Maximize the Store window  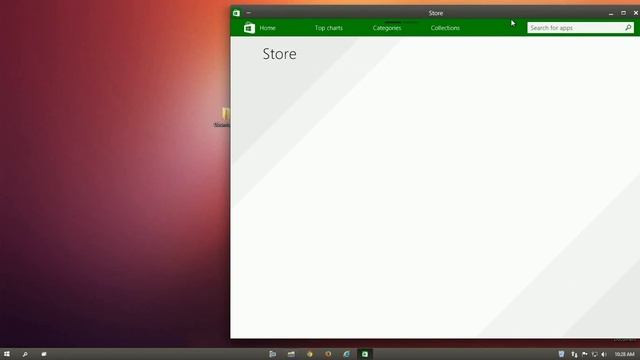[623, 13]
